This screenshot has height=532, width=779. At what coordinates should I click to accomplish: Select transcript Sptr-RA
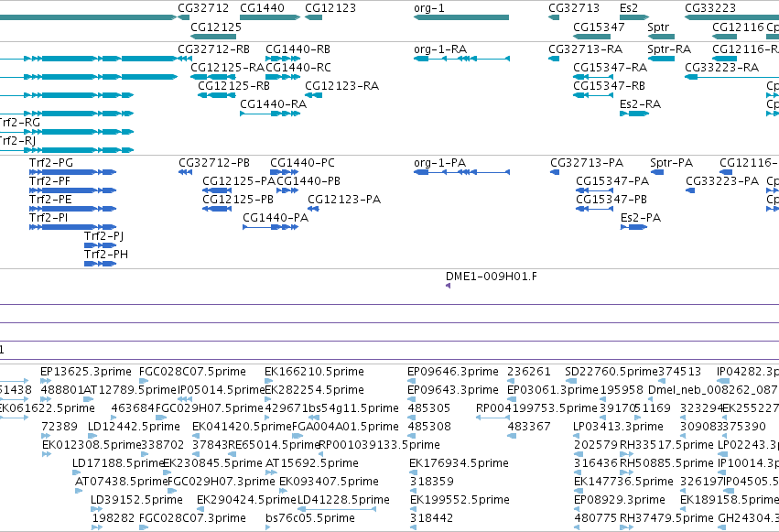coord(669,49)
